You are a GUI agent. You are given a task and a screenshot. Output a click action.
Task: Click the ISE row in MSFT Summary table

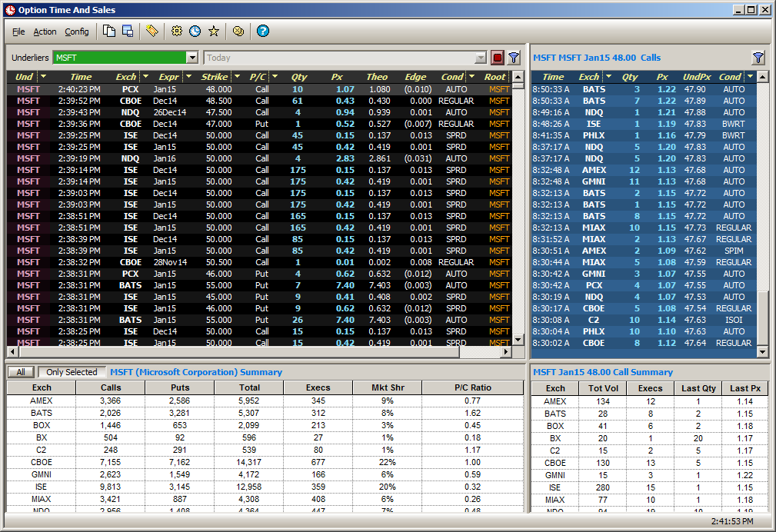(265, 487)
